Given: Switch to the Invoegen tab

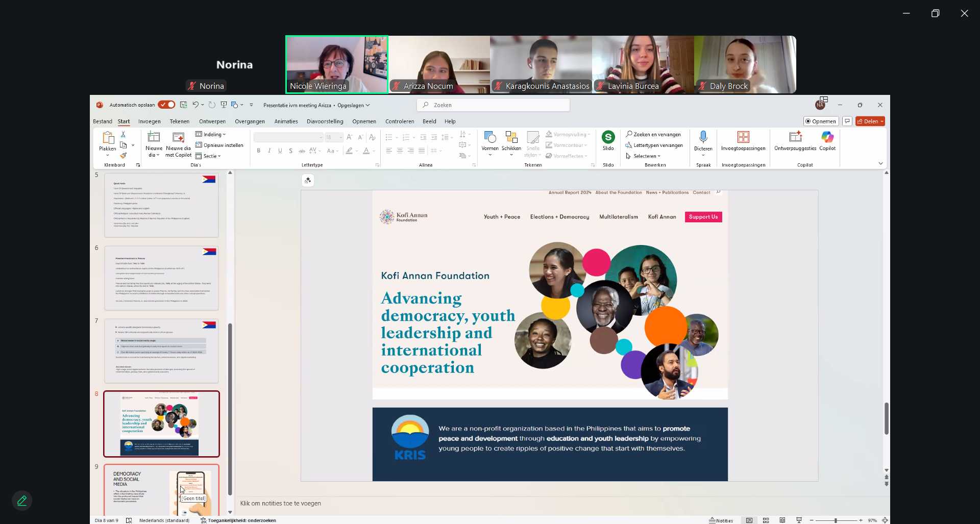Looking at the screenshot, I should pyautogui.click(x=149, y=121).
